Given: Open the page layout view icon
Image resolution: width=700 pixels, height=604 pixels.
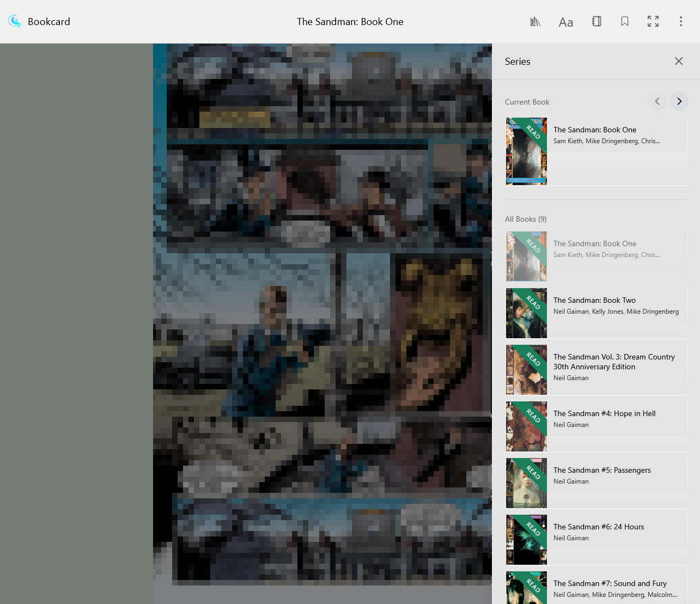Looking at the screenshot, I should click(596, 22).
